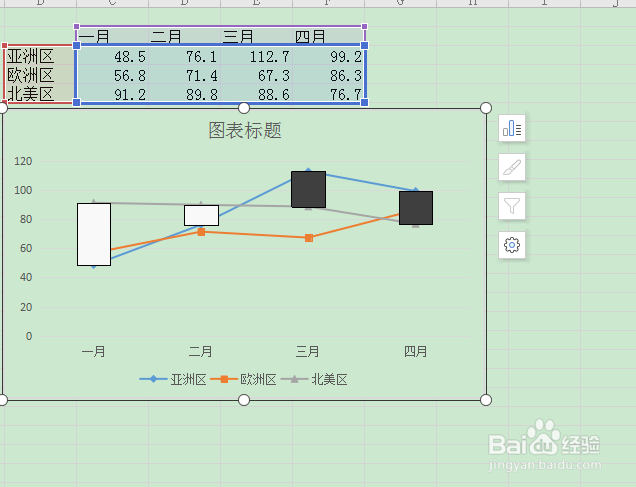Click the cell with value 88.6
636x487 pixels.
click(256, 94)
